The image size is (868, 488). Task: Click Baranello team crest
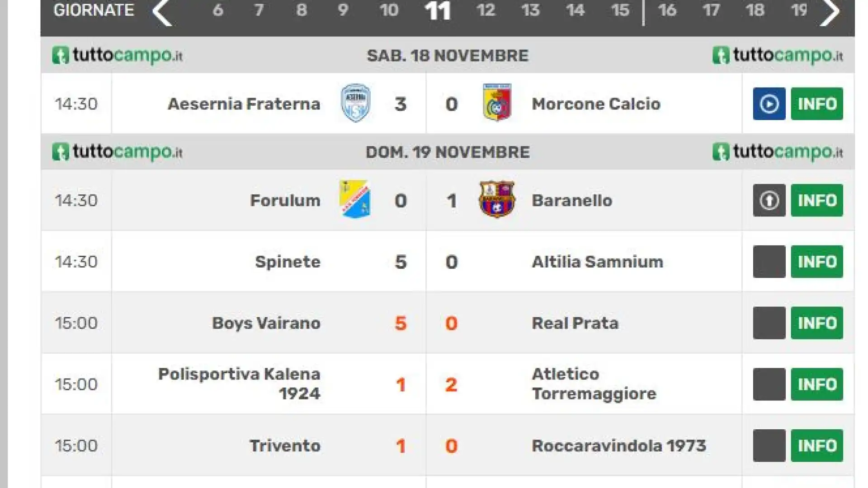(x=497, y=199)
